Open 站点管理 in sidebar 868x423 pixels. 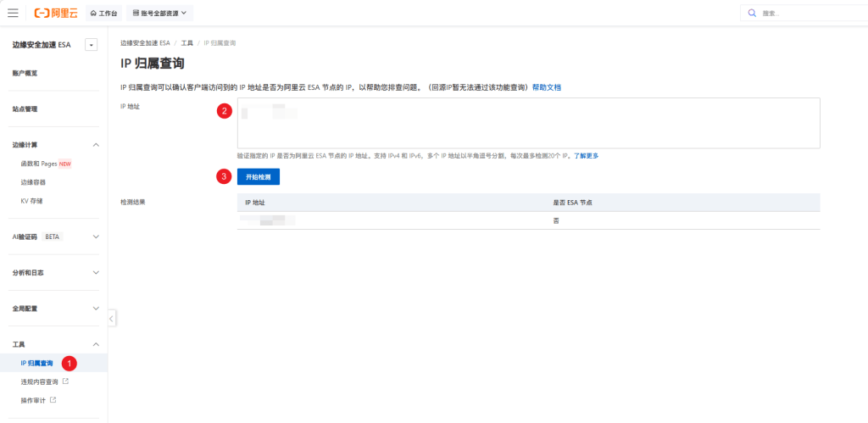point(25,109)
